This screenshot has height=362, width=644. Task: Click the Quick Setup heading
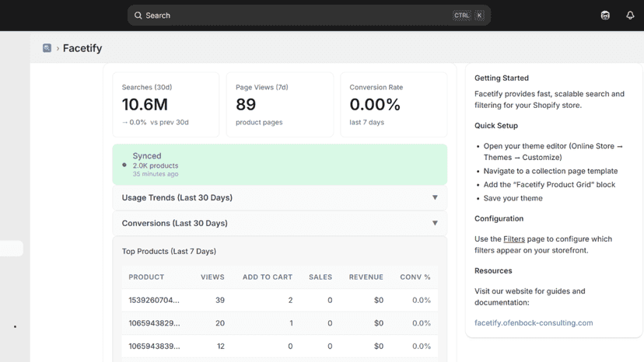496,126
